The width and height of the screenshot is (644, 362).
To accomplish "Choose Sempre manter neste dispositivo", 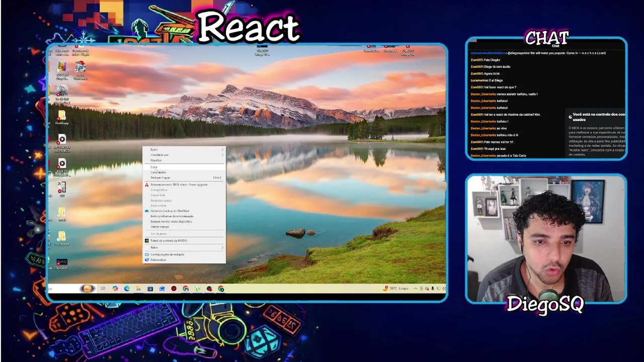I will point(184,221).
